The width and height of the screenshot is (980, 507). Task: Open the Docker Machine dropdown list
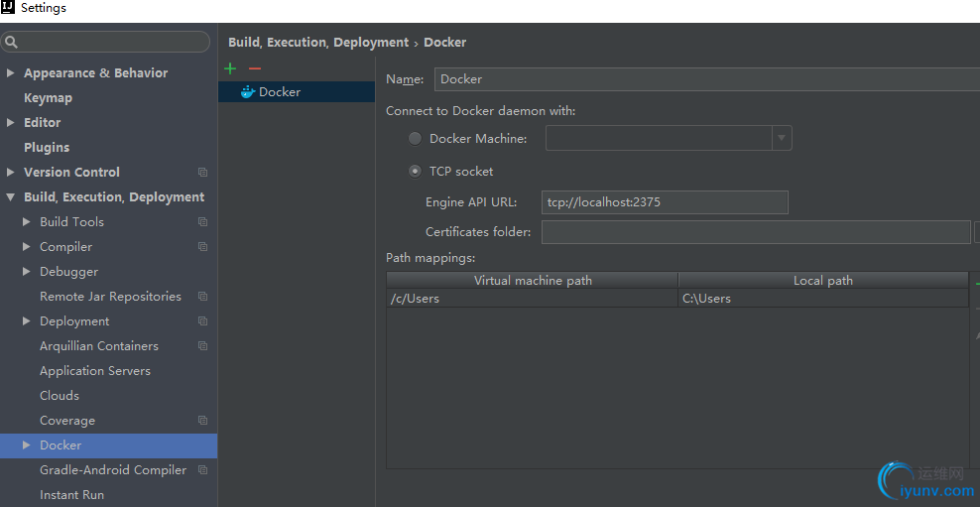[x=782, y=138]
